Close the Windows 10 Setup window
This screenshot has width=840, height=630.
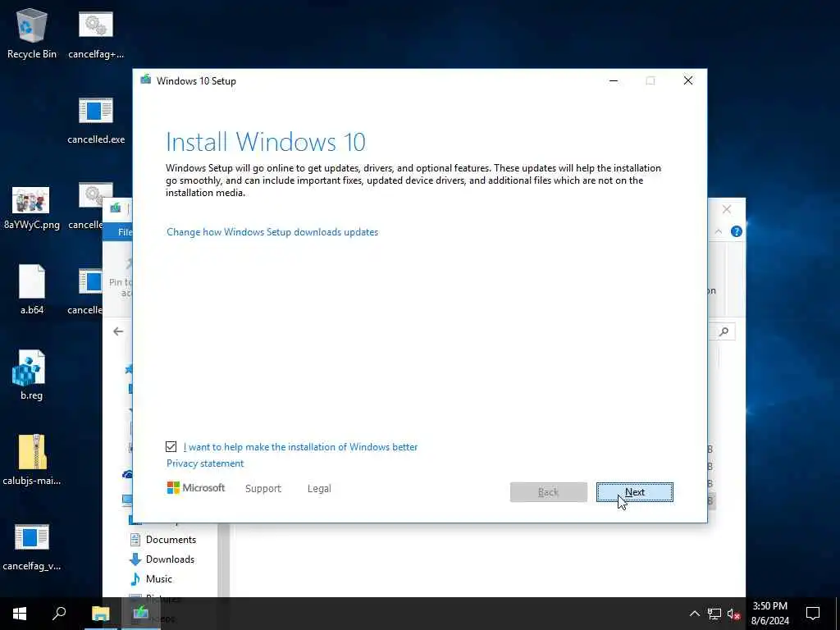[x=688, y=80]
